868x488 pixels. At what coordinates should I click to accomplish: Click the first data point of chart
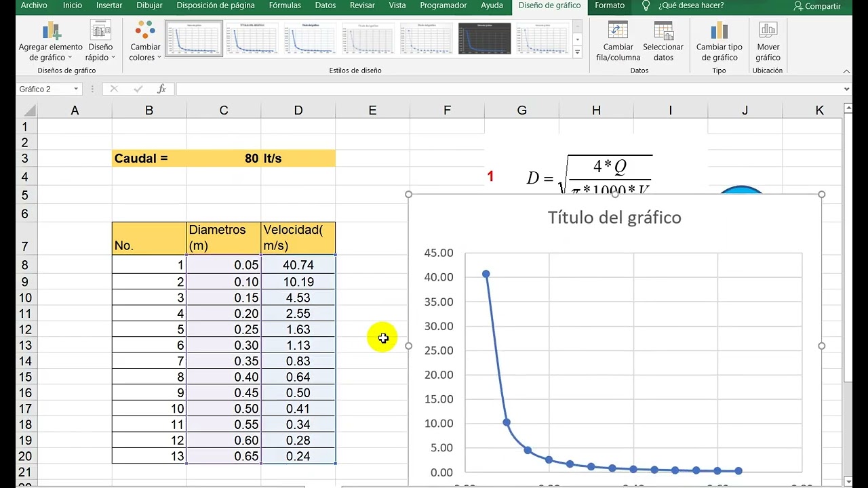pos(486,274)
